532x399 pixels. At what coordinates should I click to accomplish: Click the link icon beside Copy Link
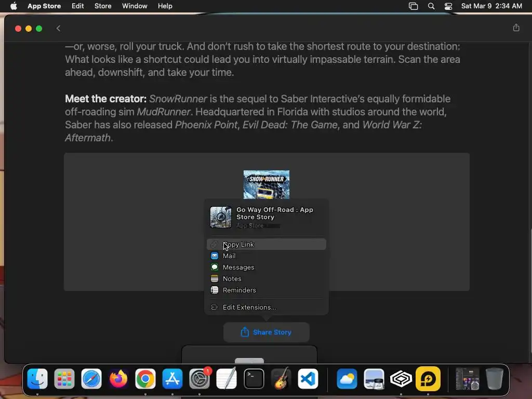[x=215, y=244]
